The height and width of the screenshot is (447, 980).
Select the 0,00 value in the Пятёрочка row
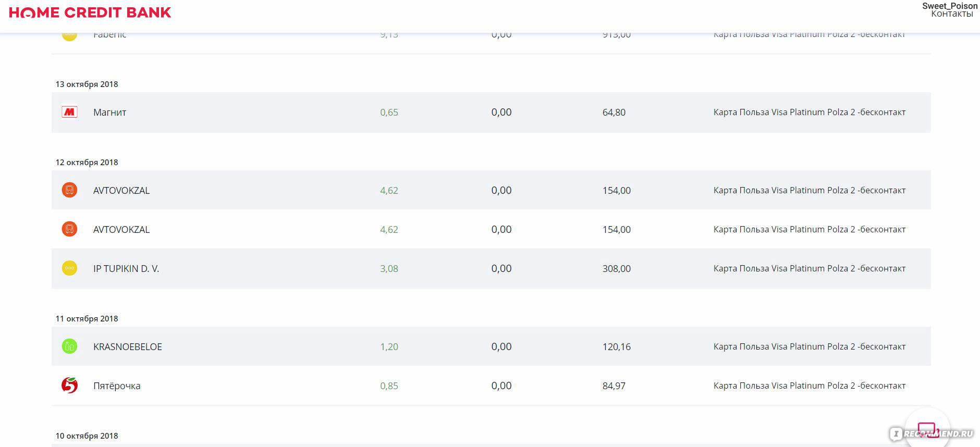[x=501, y=386]
